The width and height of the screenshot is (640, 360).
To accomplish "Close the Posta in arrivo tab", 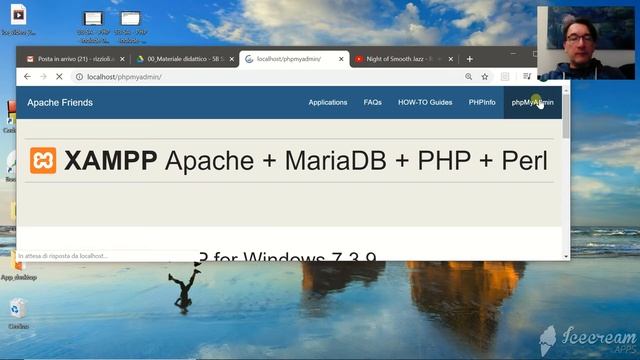I will [x=122, y=59].
